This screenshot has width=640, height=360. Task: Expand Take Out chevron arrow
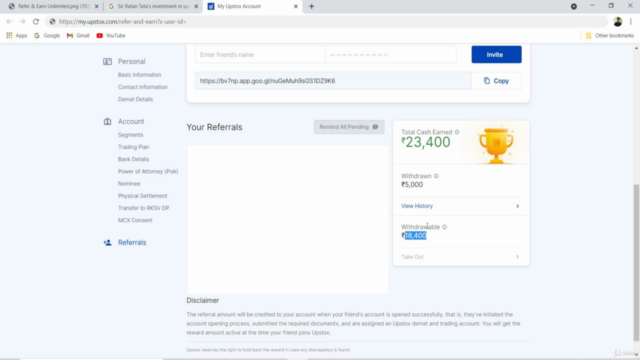click(518, 257)
